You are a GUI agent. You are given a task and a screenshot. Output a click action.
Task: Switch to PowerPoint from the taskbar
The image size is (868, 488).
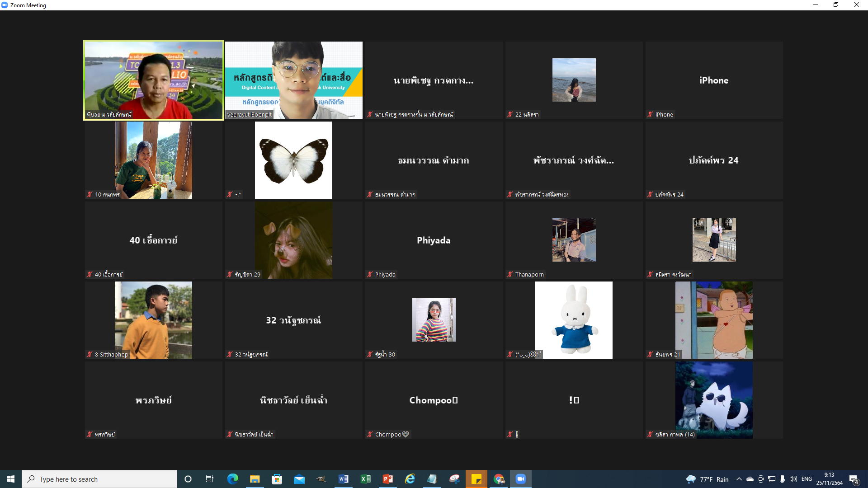point(388,479)
